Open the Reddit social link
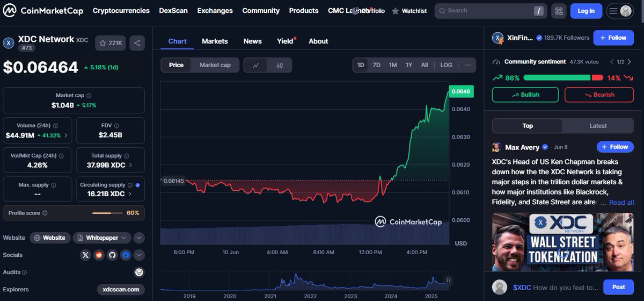Viewport: 644px width, 301px height. [99, 255]
